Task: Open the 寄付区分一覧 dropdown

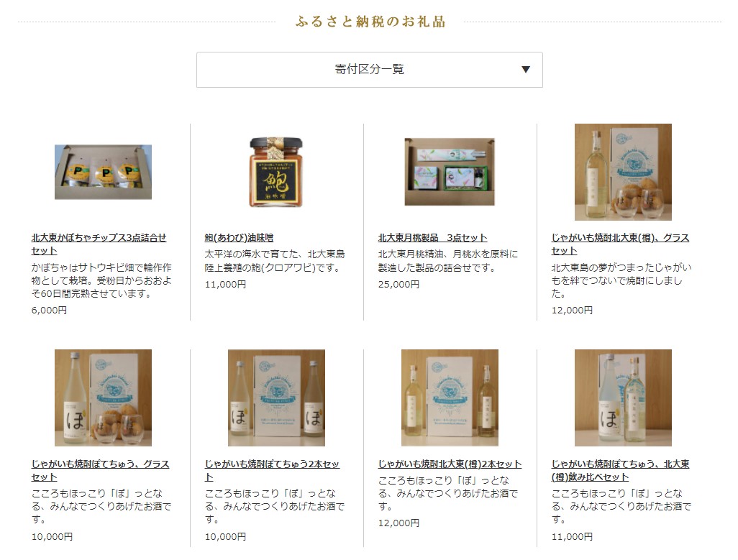Action: [x=370, y=70]
